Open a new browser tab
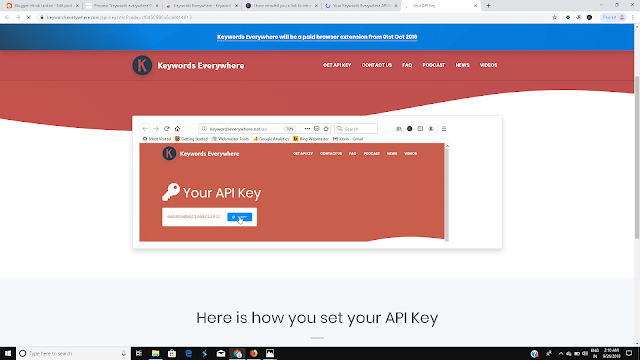This screenshot has width=640, height=360. [488, 6]
